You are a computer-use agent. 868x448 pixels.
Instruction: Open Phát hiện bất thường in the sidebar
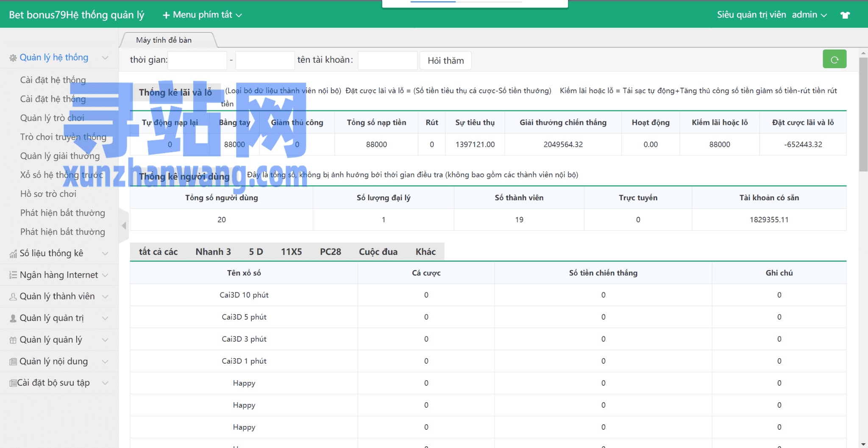[63, 213]
